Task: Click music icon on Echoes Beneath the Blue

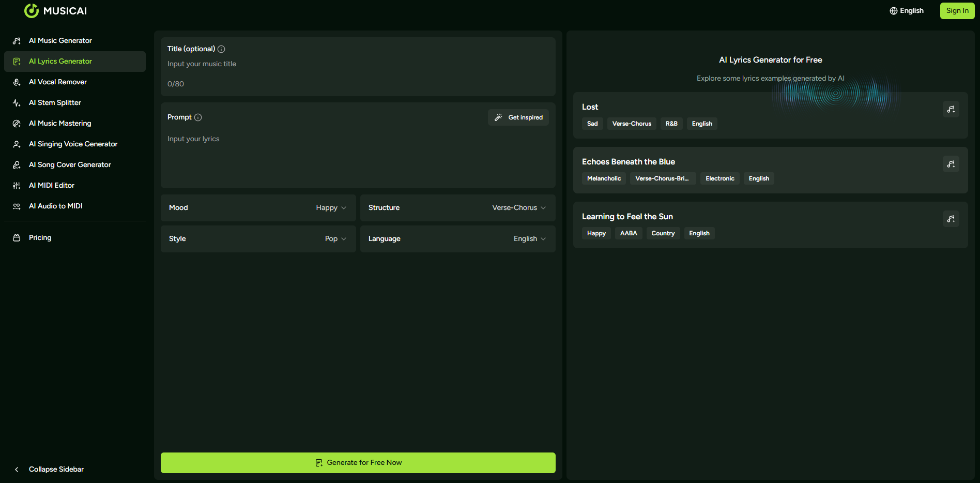Action: coord(951,164)
